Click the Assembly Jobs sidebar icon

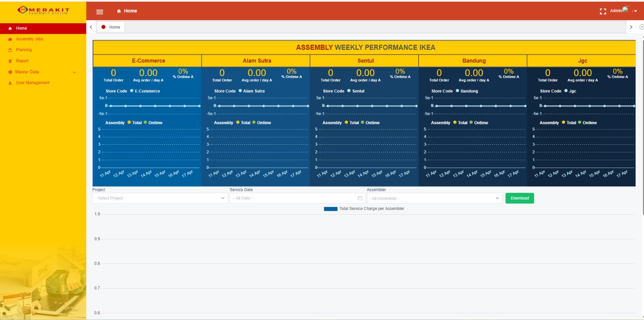click(x=10, y=39)
